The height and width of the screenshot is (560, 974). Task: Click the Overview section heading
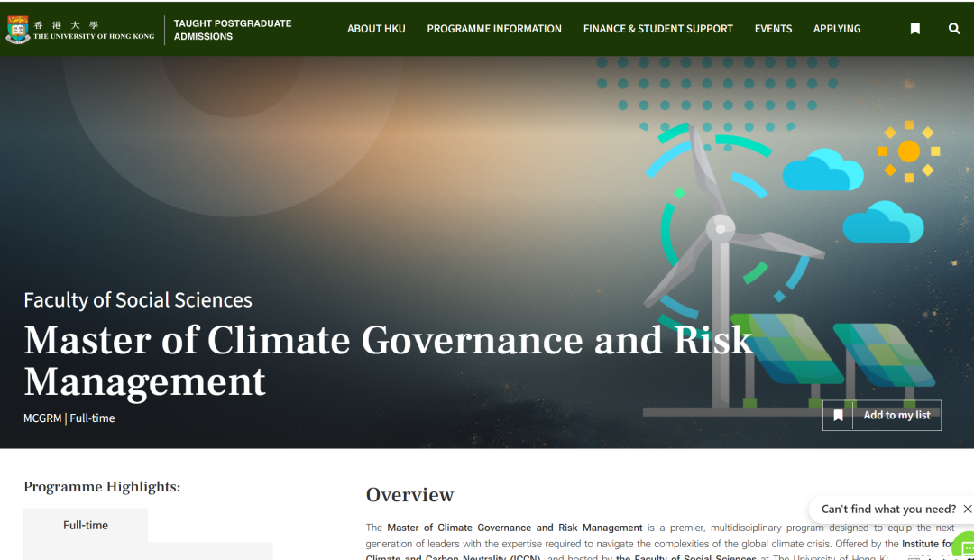(x=409, y=494)
